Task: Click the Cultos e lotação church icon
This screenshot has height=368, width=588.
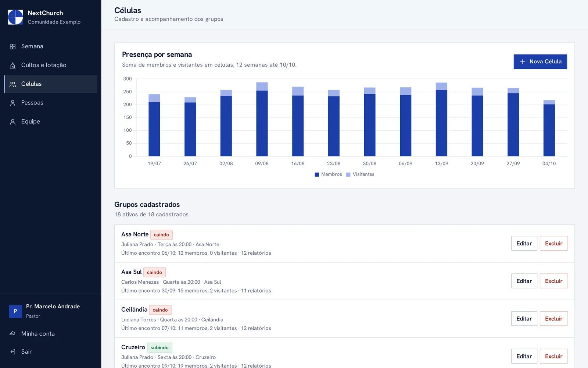Action: 12,66
